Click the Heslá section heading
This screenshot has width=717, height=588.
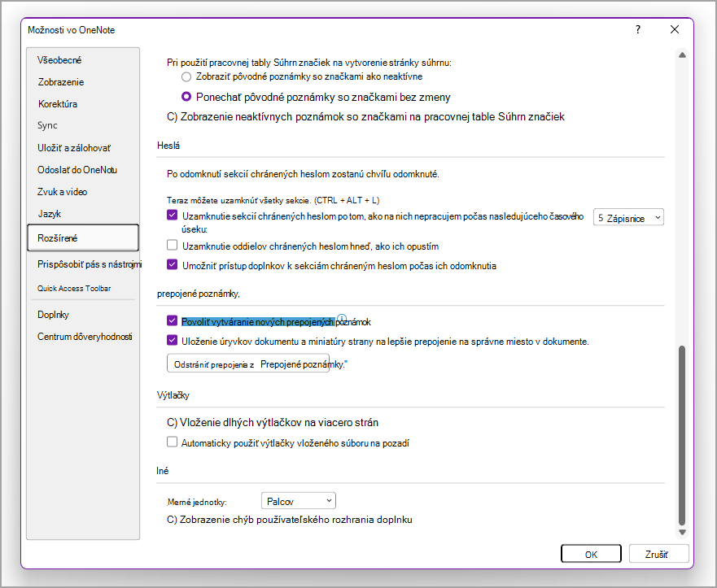pyautogui.click(x=168, y=146)
